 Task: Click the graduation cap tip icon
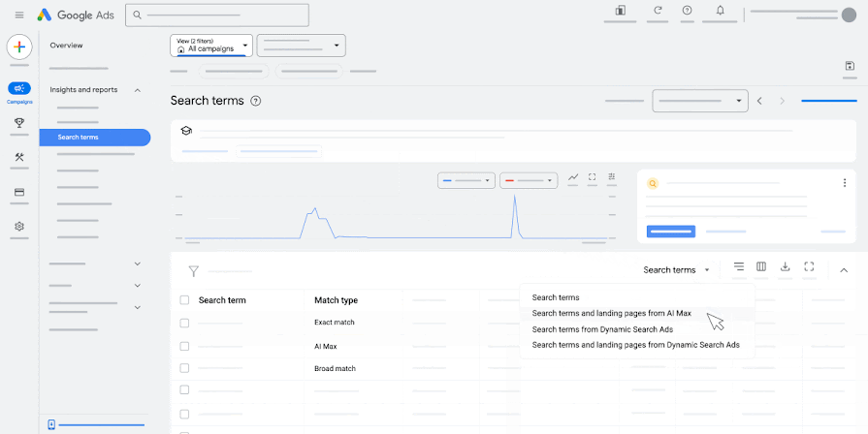186,131
